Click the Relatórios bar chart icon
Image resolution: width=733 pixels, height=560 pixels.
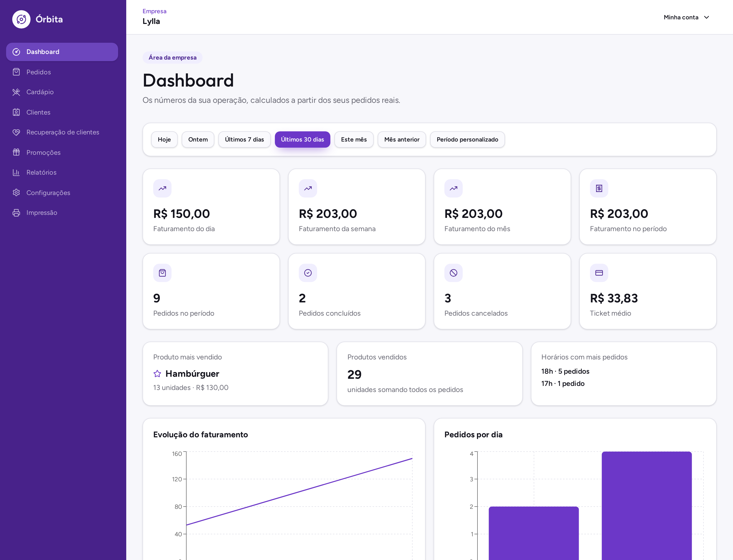pos(16,172)
